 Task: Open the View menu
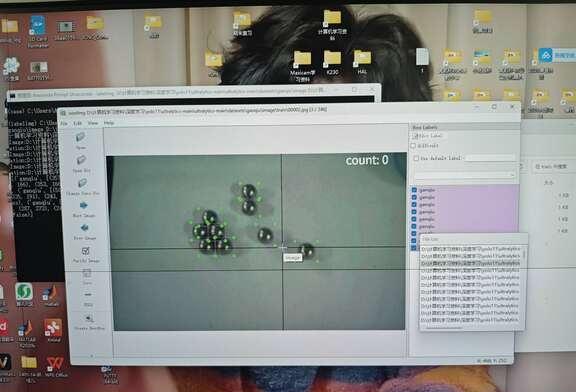(x=93, y=123)
